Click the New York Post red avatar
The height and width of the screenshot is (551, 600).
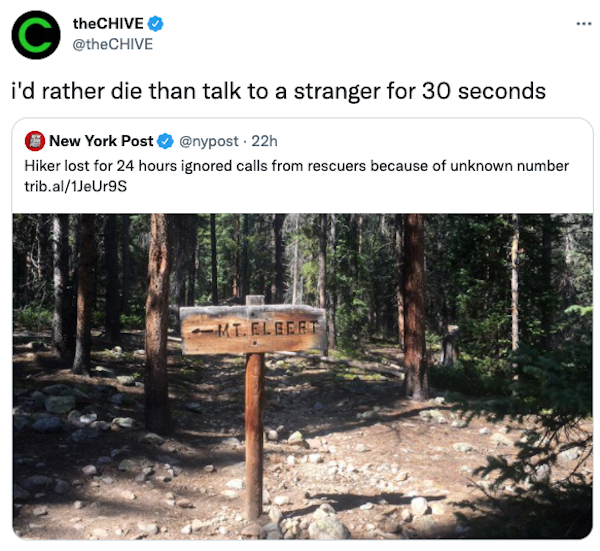click(x=35, y=141)
